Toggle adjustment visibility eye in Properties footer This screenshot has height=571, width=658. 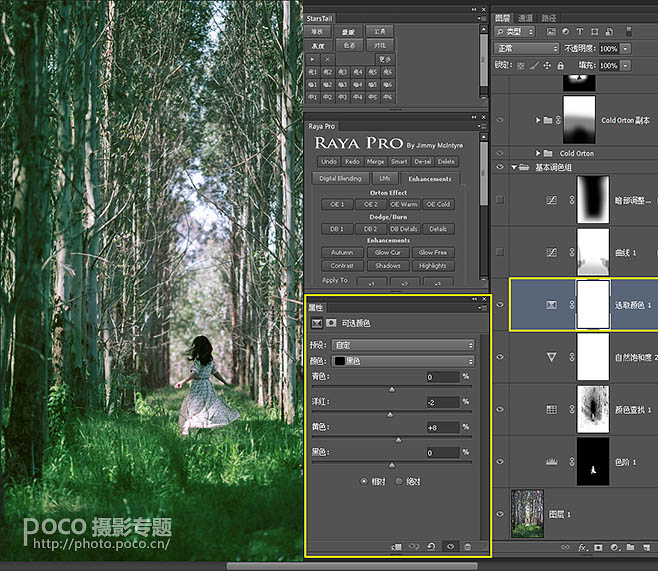[450, 546]
